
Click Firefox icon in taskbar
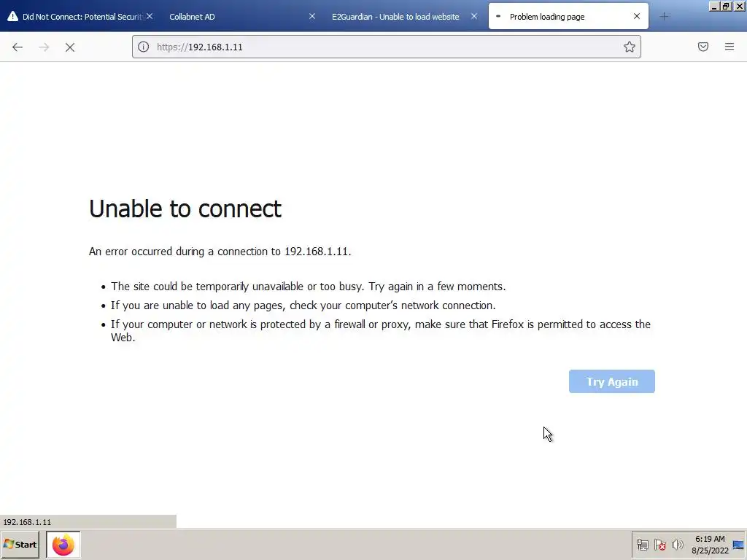click(63, 544)
